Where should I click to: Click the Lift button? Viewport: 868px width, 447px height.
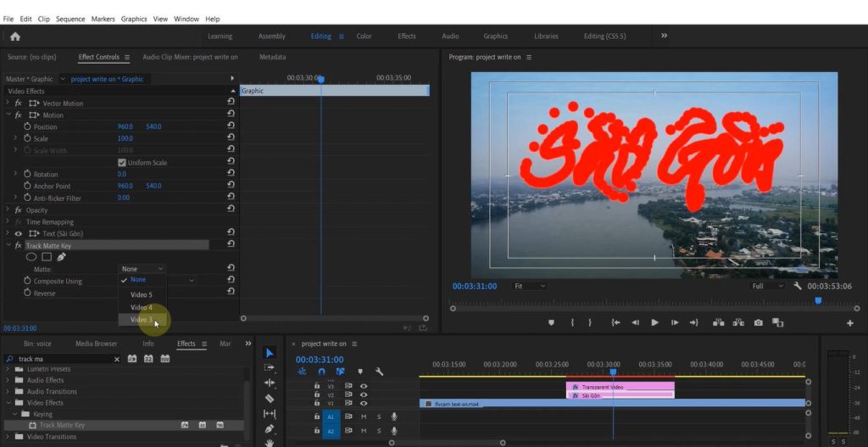click(719, 322)
